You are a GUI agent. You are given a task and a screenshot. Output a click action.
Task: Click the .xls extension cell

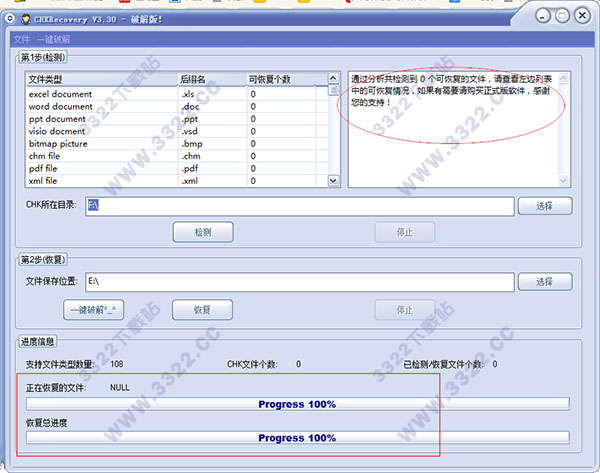188,94
